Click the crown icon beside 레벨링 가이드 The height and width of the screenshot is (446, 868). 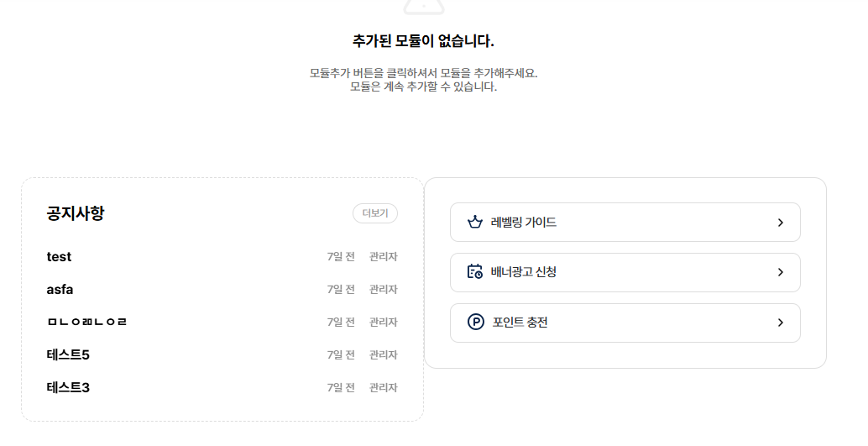475,223
